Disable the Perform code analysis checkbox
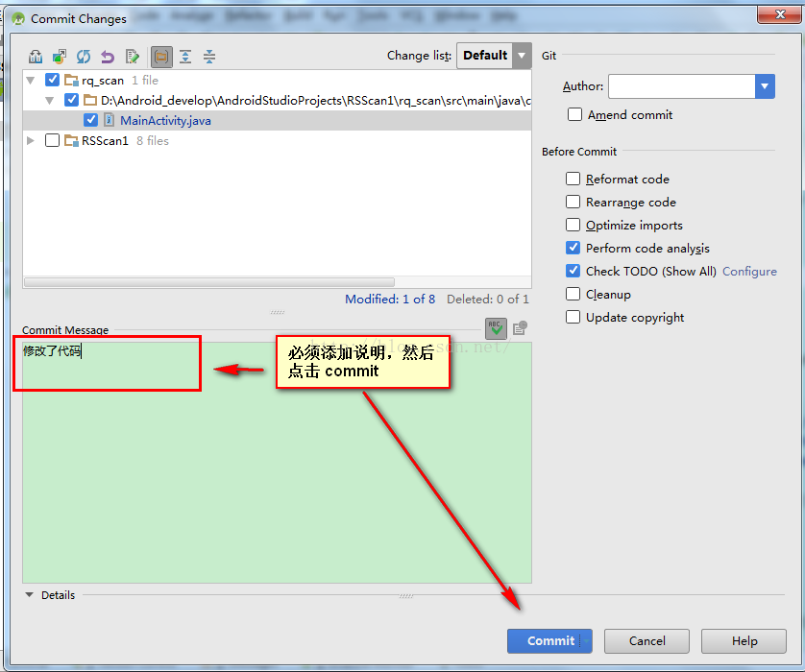This screenshot has height=672, width=805. [573, 248]
